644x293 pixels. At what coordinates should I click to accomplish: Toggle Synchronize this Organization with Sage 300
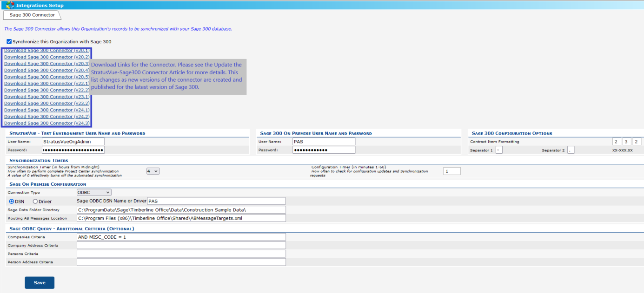(9, 41)
